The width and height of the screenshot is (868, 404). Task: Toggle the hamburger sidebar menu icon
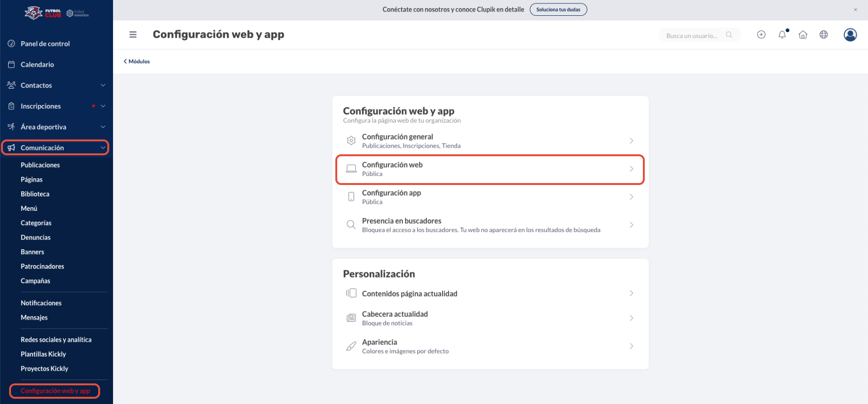click(x=133, y=35)
